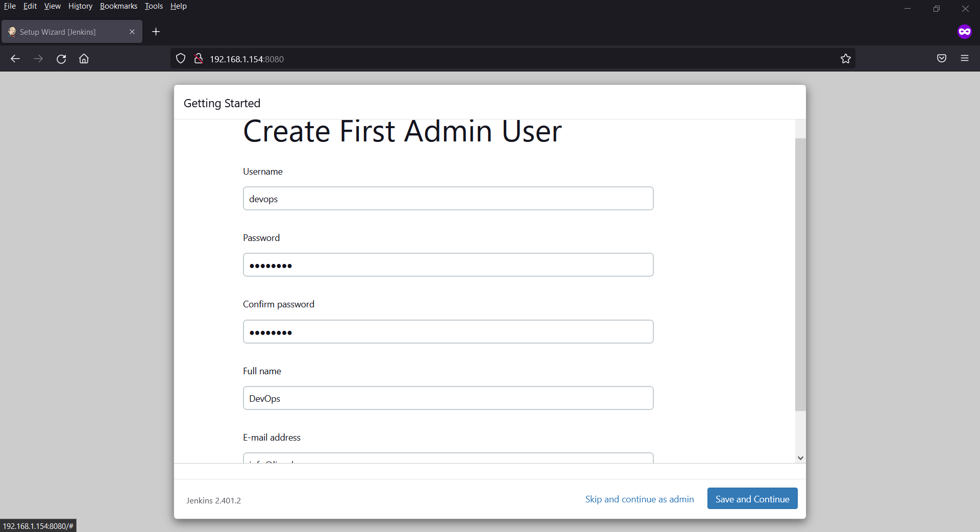Click the E-mail address label
Screen dimensions: 980x532
(x=272, y=438)
